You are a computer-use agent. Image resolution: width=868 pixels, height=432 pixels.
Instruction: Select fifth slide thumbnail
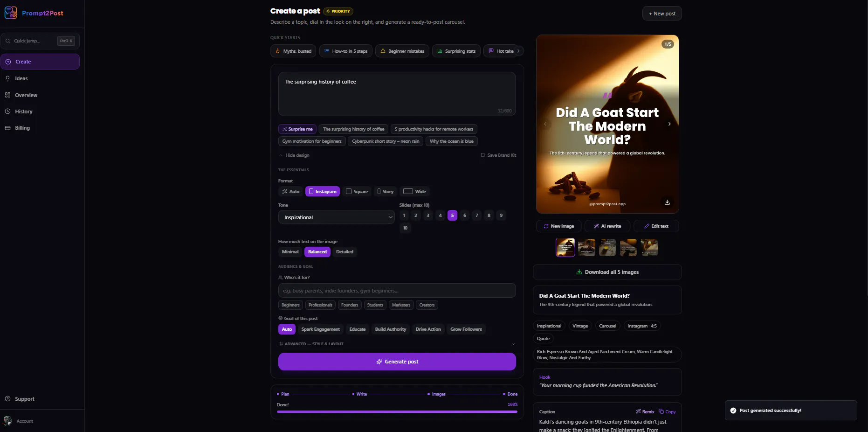point(649,248)
